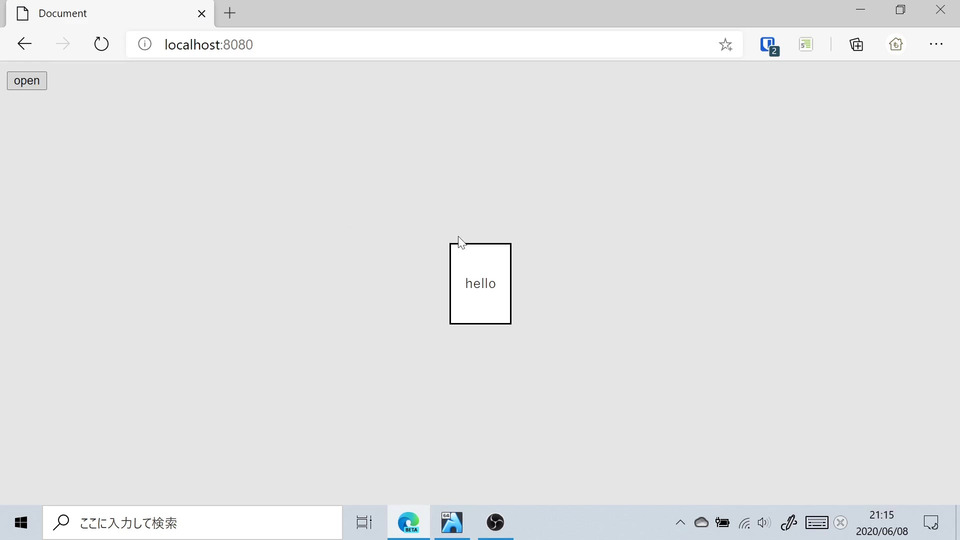Open the Windows Start menu

pyautogui.click(x=21, y=523)
